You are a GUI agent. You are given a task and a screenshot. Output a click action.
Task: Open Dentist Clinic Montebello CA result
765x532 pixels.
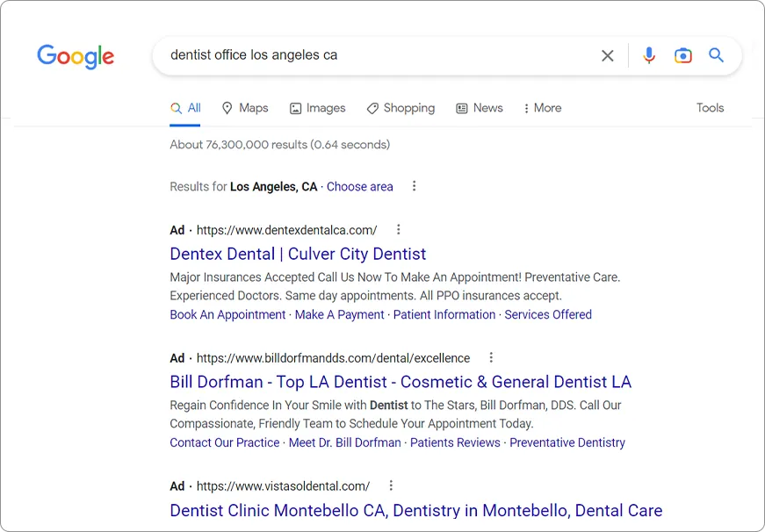[x=416, y=511]
